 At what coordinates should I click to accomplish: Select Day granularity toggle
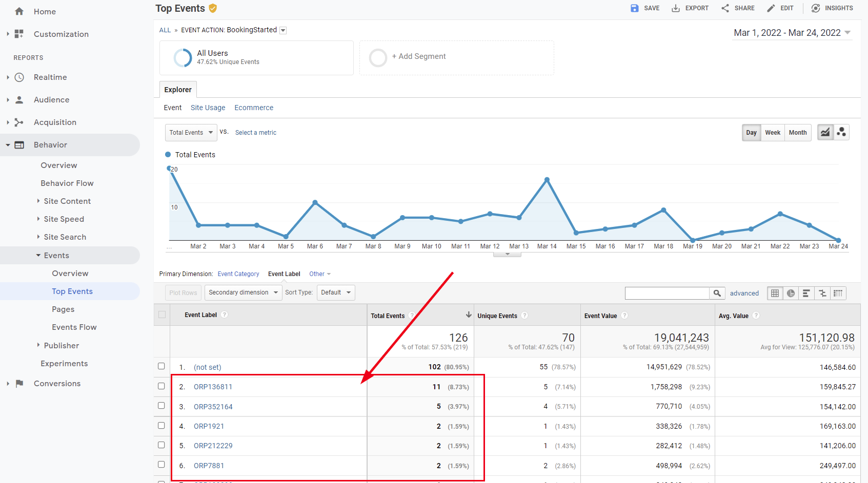click(x=751, y=133)
